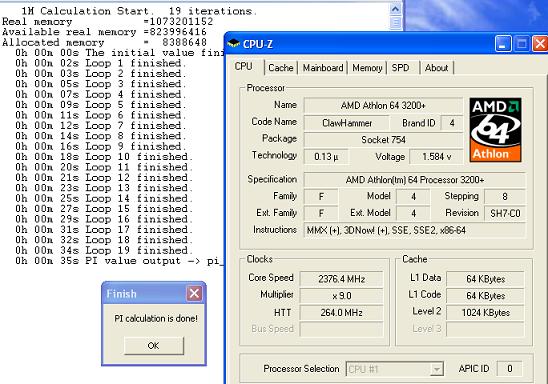Minimize the CPU-Z window

click(503, 44)
